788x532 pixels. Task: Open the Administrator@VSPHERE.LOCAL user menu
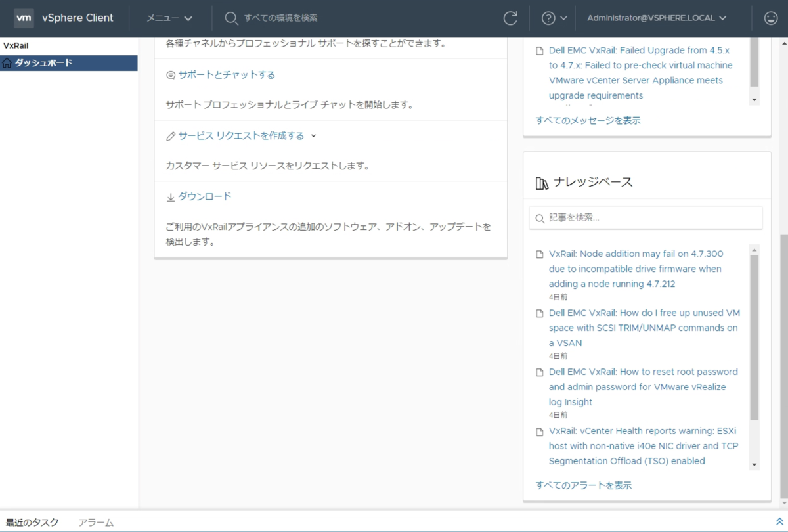click(657, 18)
